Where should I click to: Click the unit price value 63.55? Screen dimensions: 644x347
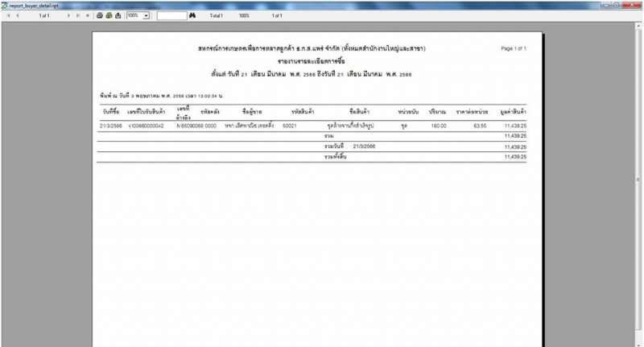coord(480,126)
